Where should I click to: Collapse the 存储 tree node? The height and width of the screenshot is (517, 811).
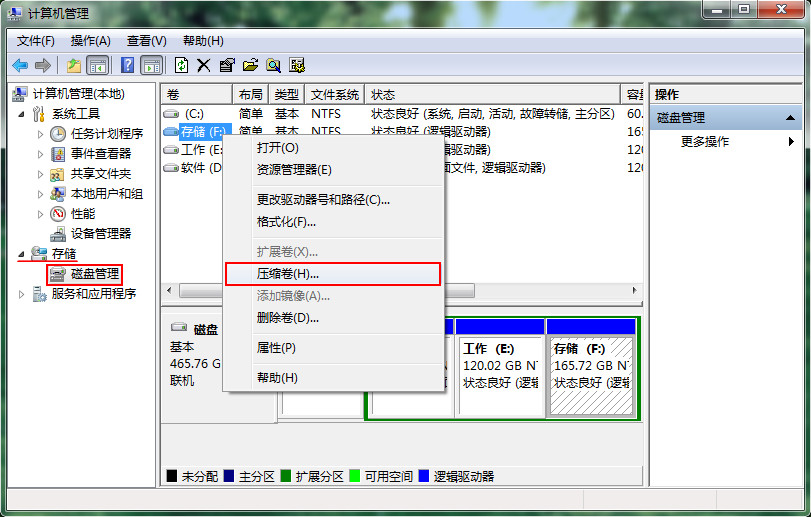pos(22,254)
